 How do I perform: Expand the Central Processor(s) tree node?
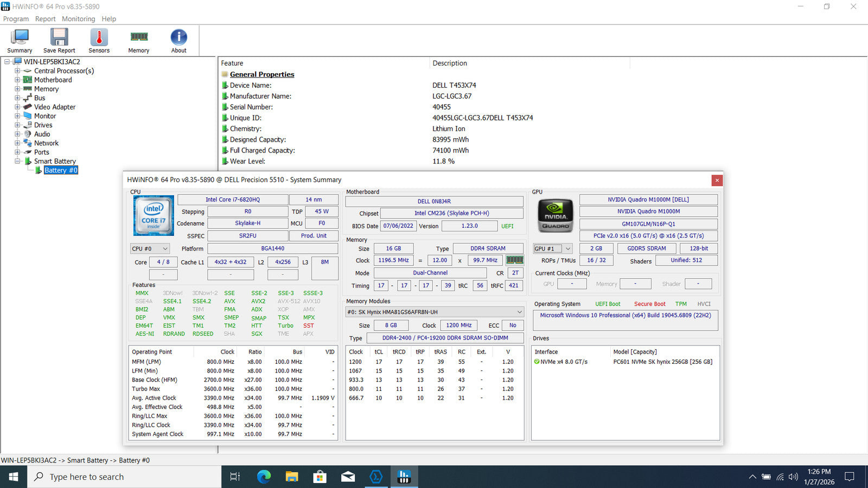pos(17,71)
